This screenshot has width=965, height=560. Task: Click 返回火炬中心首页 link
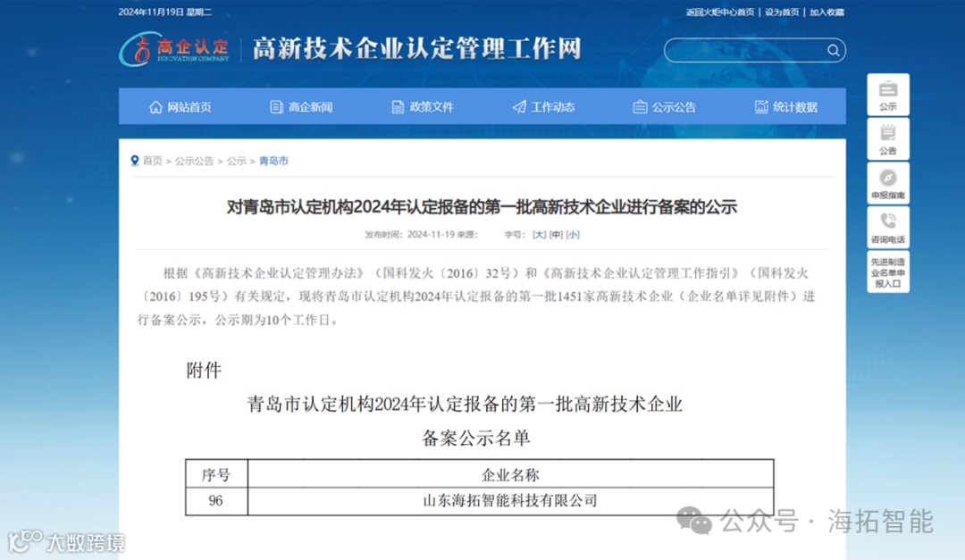point(720,13)
